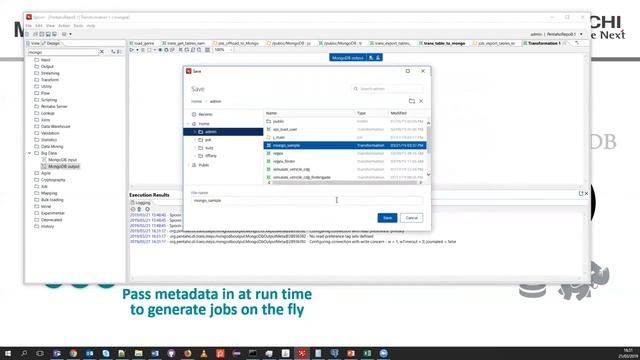
Task: Open the Tools menu in Spoon
Action: (x=78, y=26)
